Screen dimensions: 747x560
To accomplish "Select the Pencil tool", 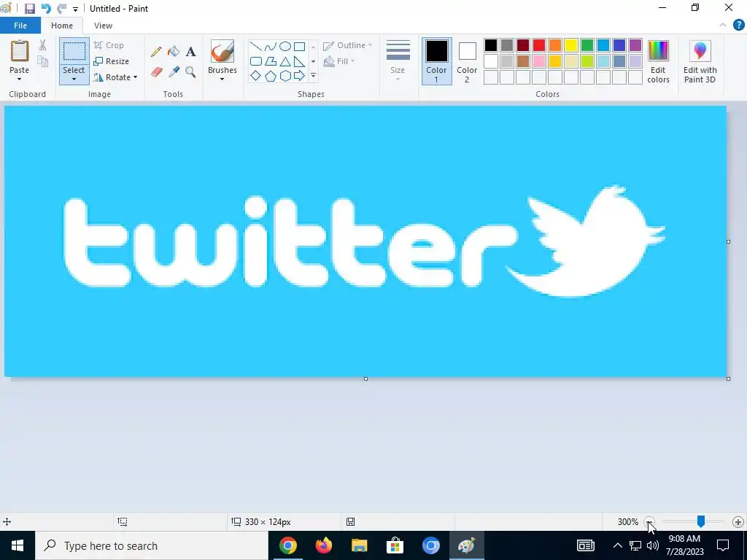I will click(156, 52).
